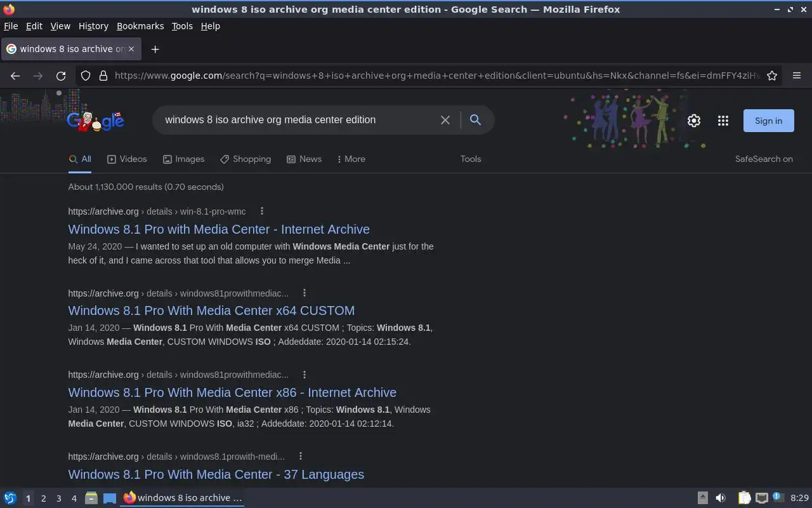Open the Google apps grid icon
This screenshot has height=508, width=812.
tap(723, 121)
